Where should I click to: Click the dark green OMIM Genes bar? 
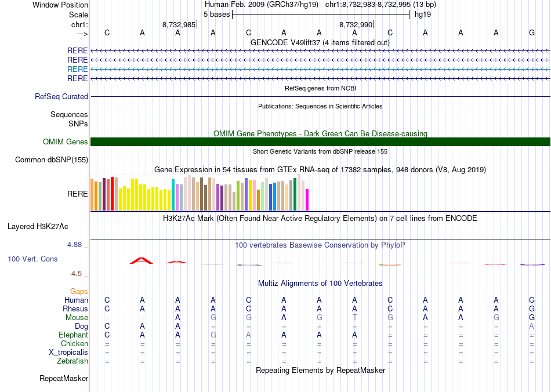[x=320, y=141]
